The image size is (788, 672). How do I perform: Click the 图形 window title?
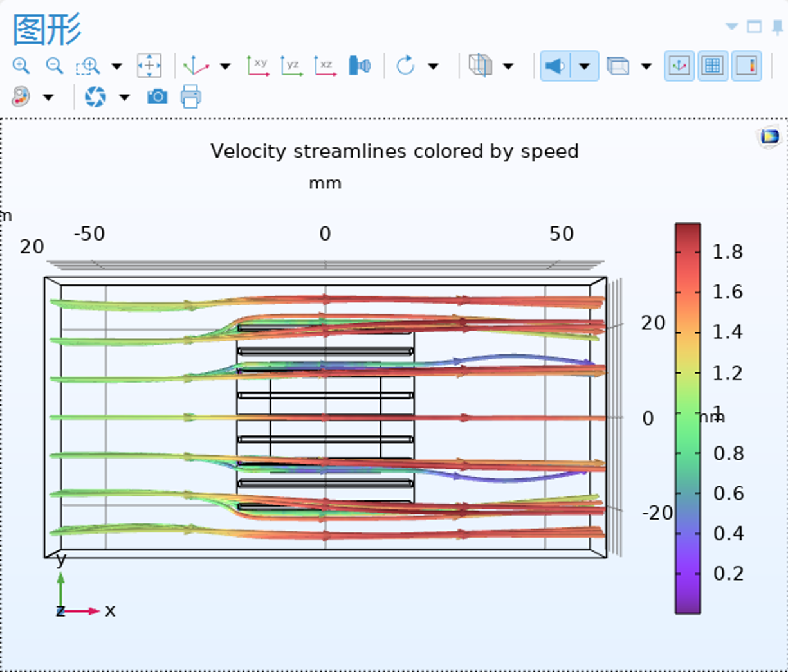pyautogui.click(x=47, y=29)
